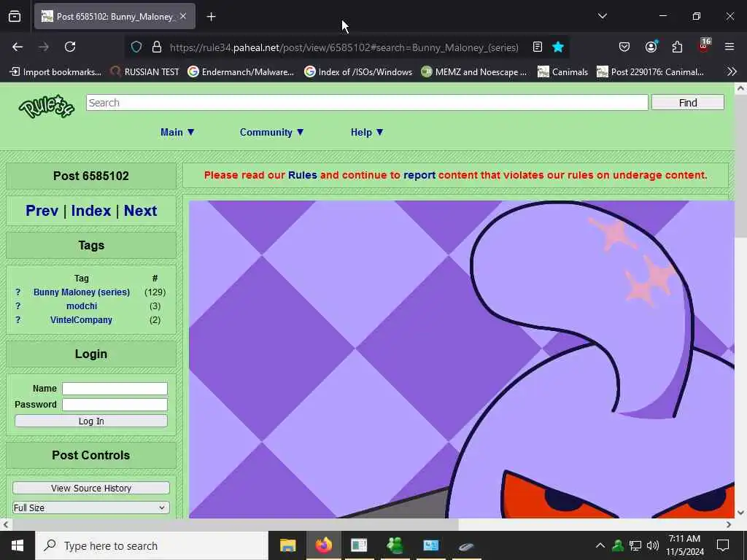
Task: Go to the Next post
Action: 141,211
